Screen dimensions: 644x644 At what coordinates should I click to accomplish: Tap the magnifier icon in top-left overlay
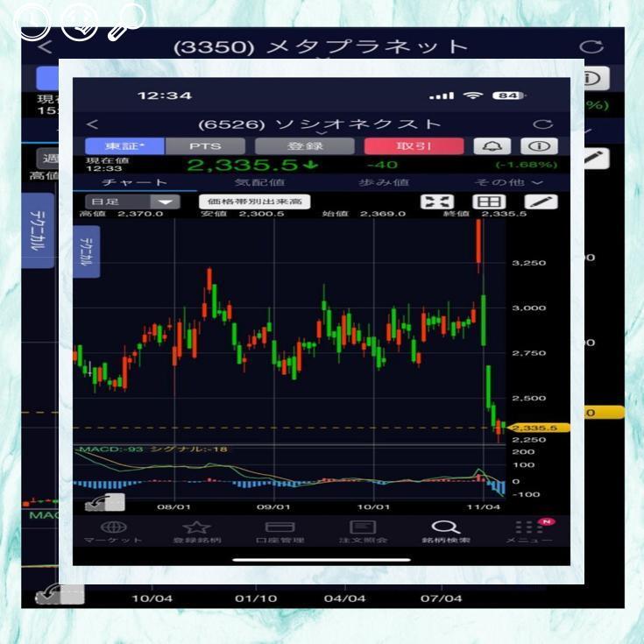pos(127,23)
